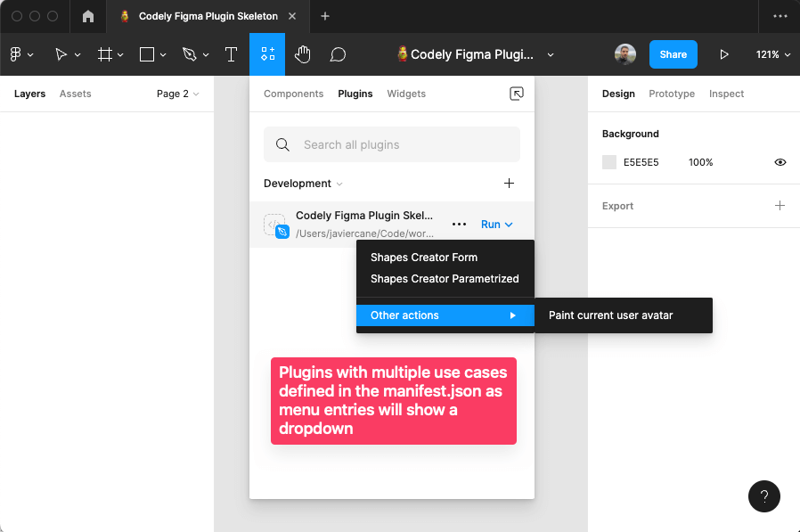800x532 pixels.
Task: Open the Figma main menu icon
Action: (15, 54)
